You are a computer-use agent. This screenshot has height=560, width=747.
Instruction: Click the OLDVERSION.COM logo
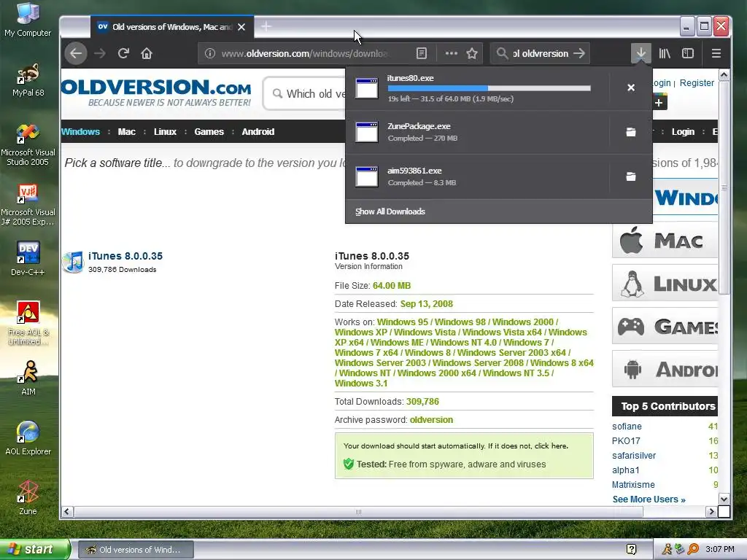pyautogui.click(x=156, y=93)
